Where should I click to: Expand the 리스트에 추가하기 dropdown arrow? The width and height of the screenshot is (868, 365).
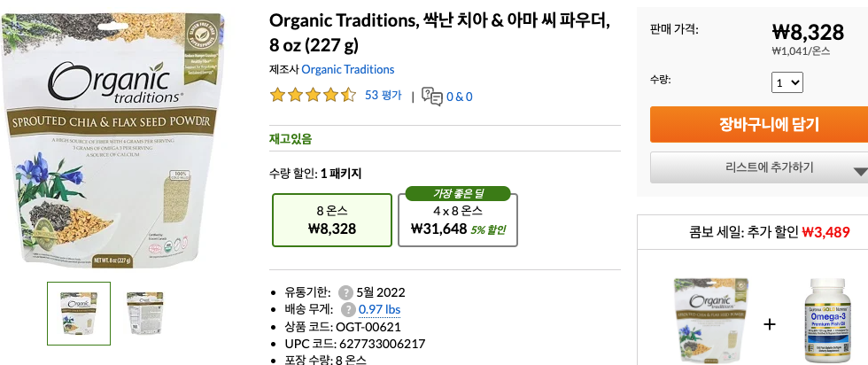coord(859,171)
